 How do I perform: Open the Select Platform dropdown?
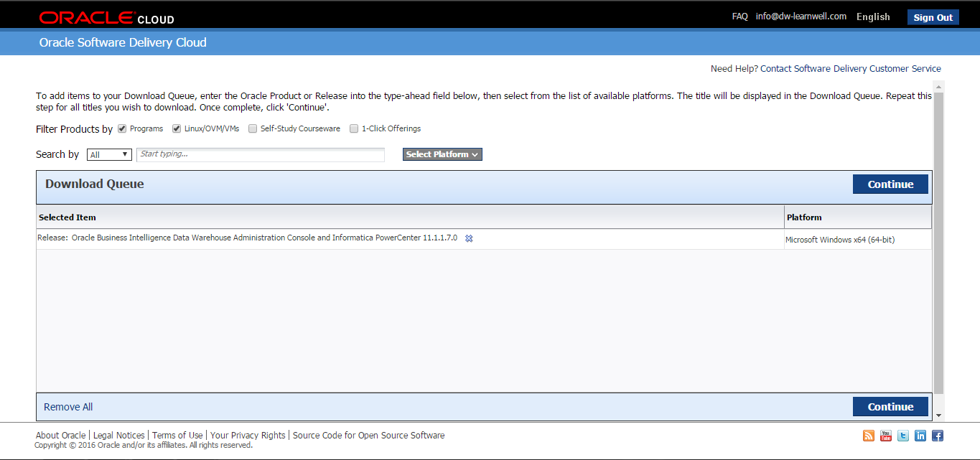(442, 154)
